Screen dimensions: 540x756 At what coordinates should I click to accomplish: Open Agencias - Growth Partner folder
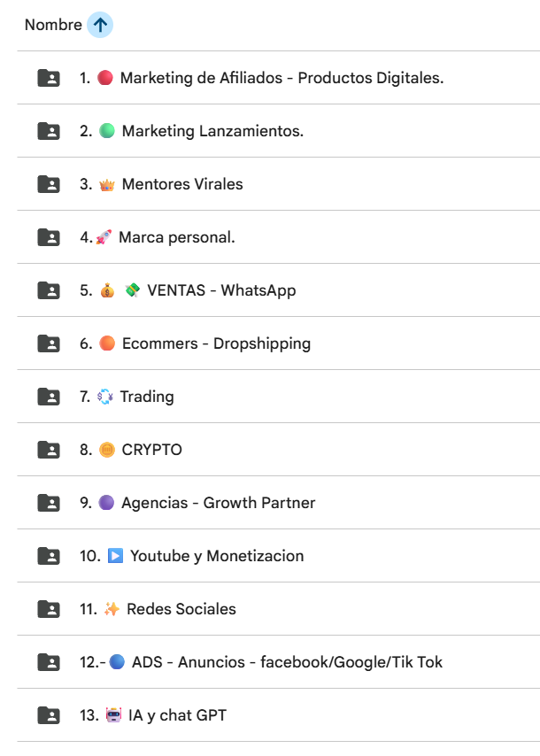(279, 503)
